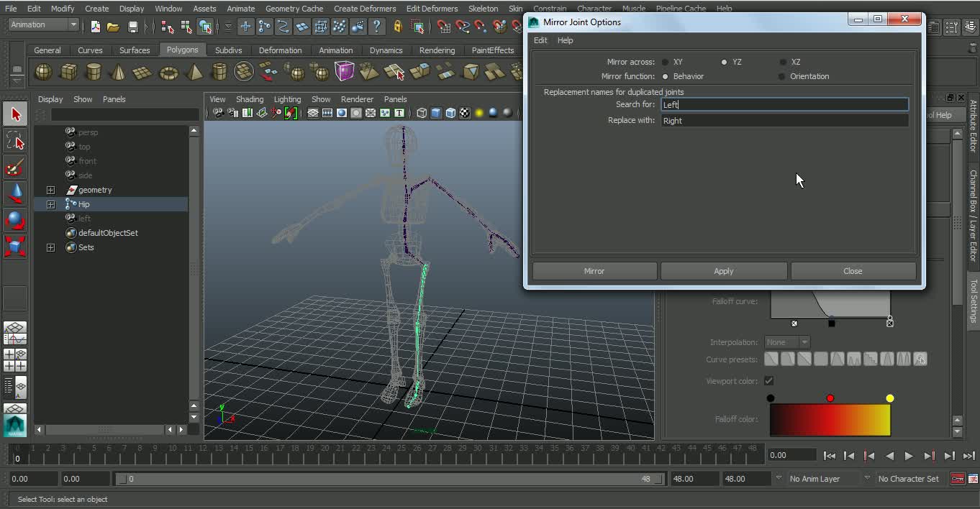Image resolution: width=980 pixels, height=509 pixels.
Task: Click the New Scene icon
Action: point(95,27)
